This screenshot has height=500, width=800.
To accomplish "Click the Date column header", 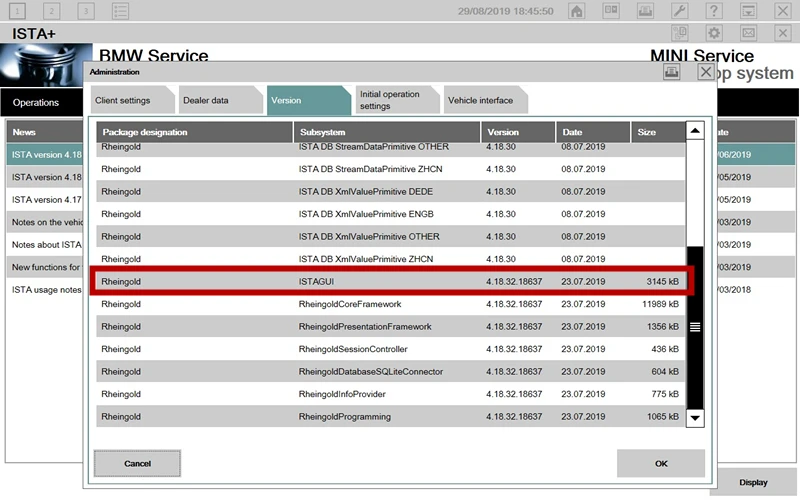I will point(593,132).
